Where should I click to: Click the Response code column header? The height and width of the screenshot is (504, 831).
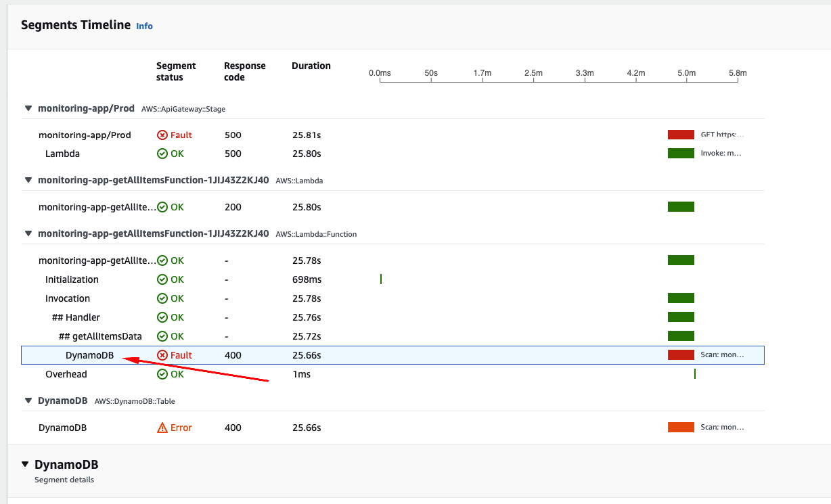pyautogui.click(x=245, y=72)
